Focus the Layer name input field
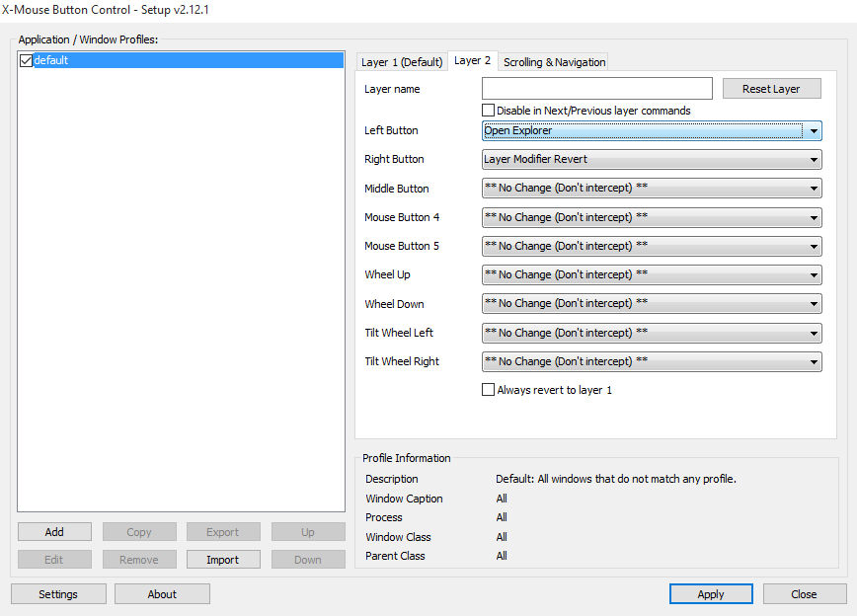This screenshot has height=616, width=857. [596, 89]
